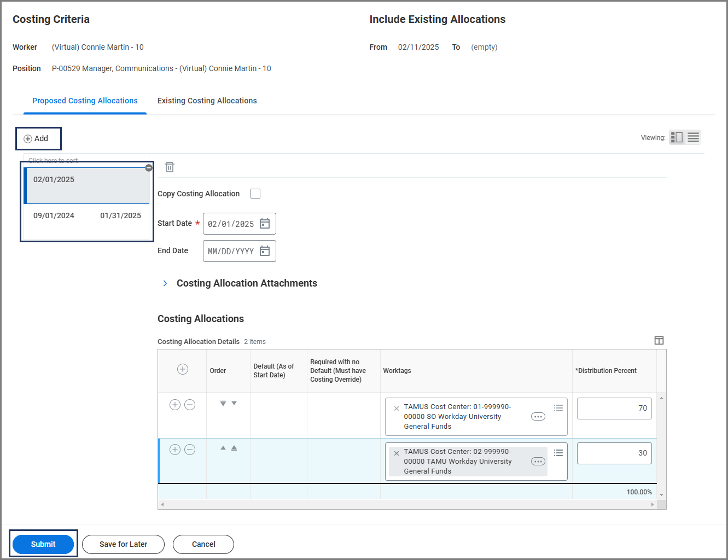Move the first row down one position
The width and height of the screenshot is (728, 560).
click(x=234, y=404)
